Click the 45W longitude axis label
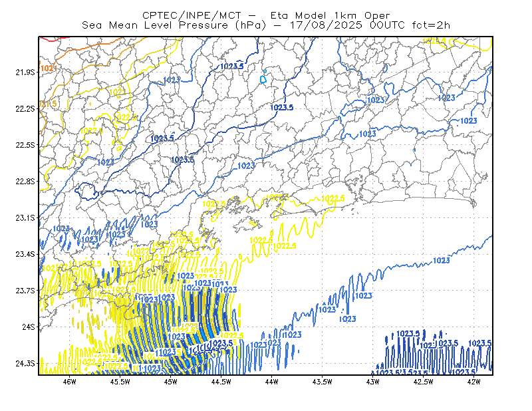Screen dimensions: 532x411 pos(171,382)
